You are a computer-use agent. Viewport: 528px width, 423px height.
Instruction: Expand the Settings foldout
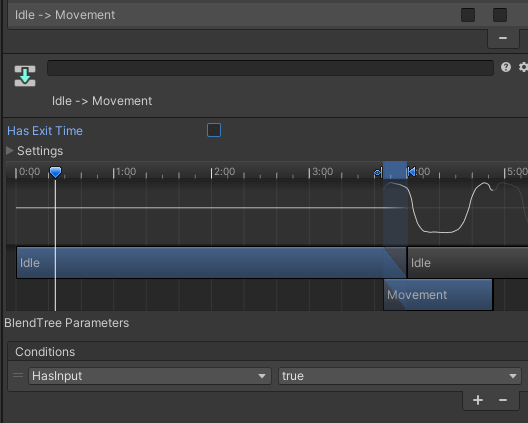coord(10,151)
